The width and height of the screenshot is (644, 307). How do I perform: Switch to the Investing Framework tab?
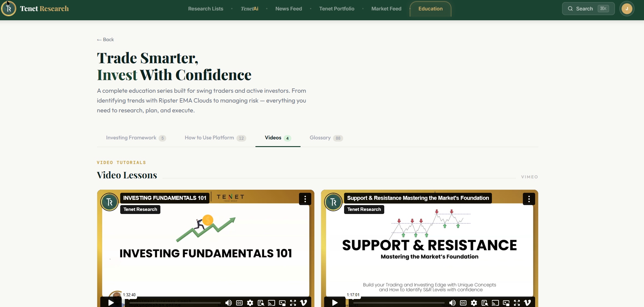pos(136,138)
